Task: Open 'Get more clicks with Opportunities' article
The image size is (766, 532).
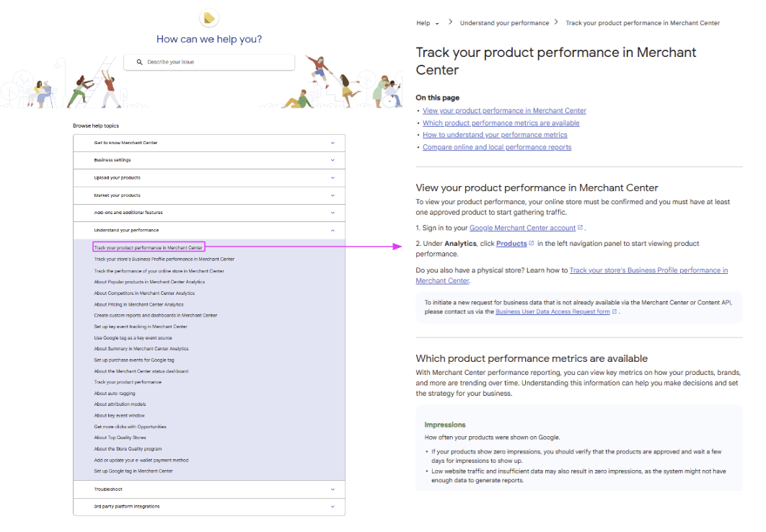Action: 130,427
